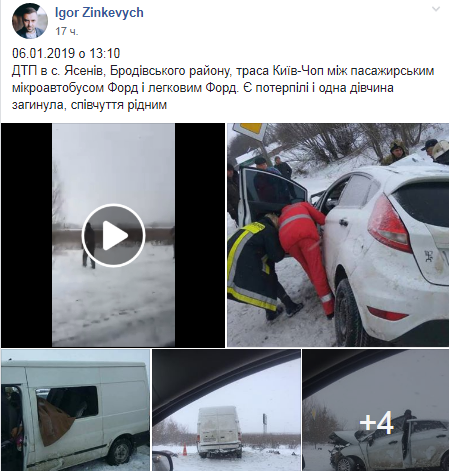The width and height of the screenshot is (449, 471).
Task: Open the white Ford Fiesta rescue photo
Action: [338, 235]
